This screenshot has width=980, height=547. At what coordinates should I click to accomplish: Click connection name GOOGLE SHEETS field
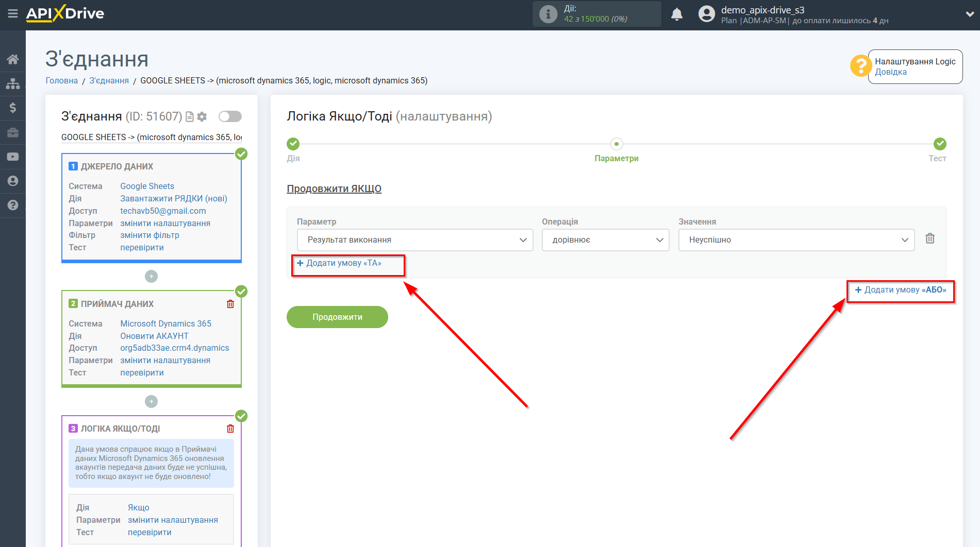(152, 137)
